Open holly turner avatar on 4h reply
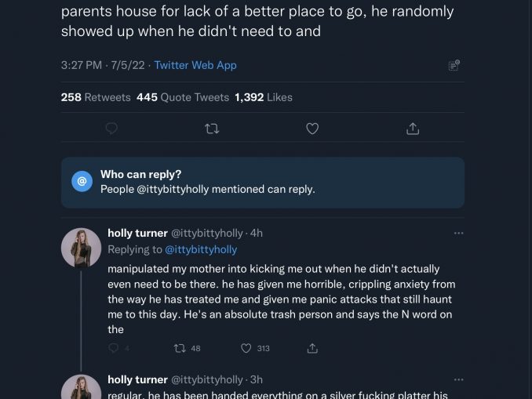This screenshot has height=399, width=532. [81, 248]
